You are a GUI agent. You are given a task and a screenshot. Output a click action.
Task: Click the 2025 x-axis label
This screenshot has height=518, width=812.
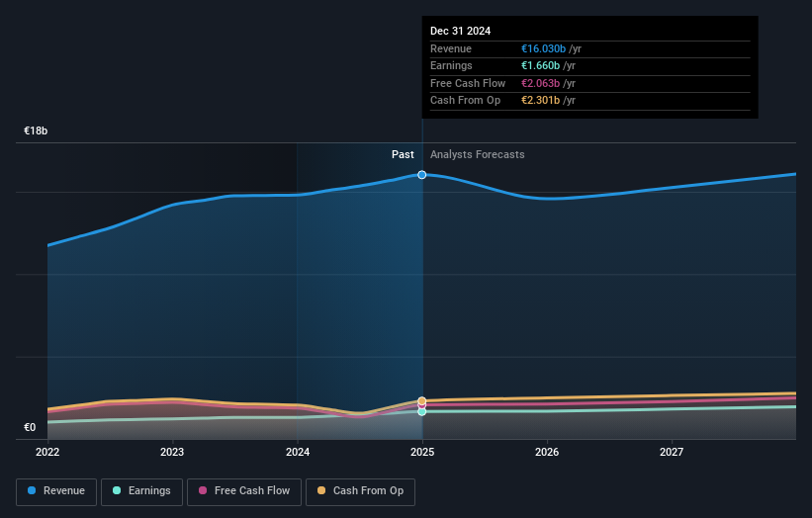coord(422,452)
